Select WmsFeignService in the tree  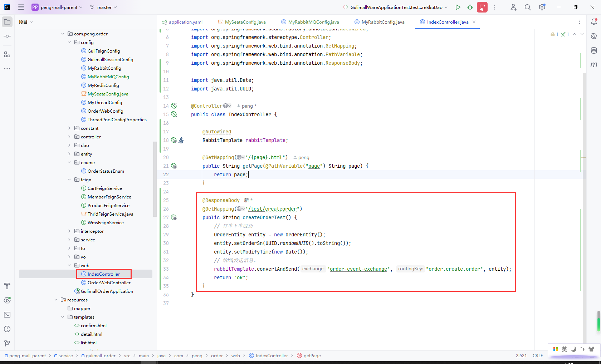106,222
